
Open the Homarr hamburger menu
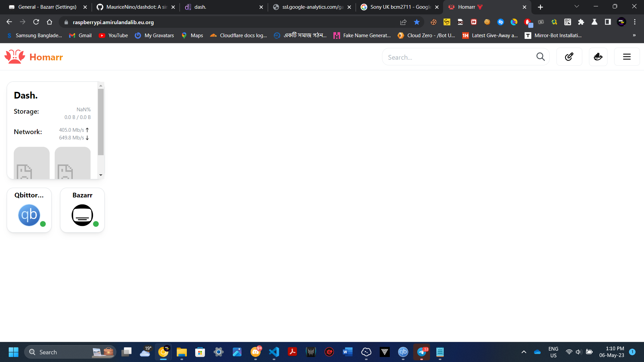tap(627, 57)
